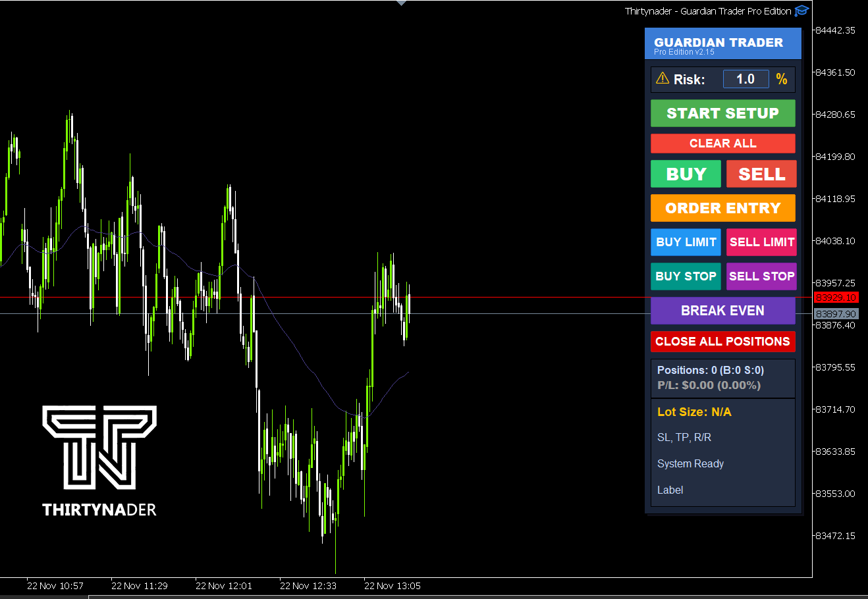Click the graduation cap icon in the title bar
Screen dimensions: 868x599
801,11
